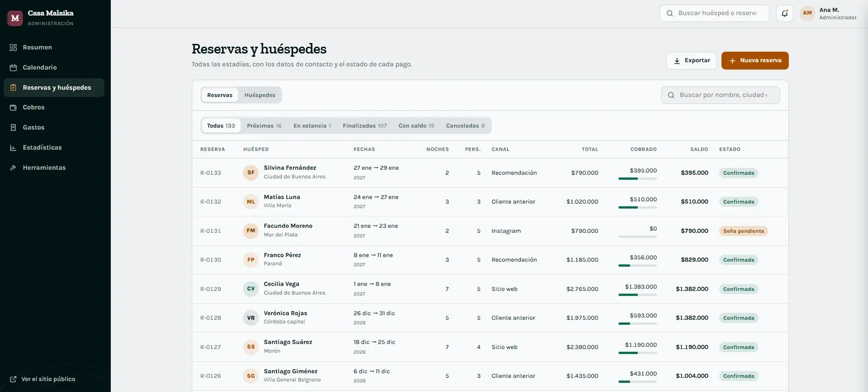The height and width of the screenshot is (392, 868).
Task: Open Ver el sitio público link
Action: [x=43, y=379]
